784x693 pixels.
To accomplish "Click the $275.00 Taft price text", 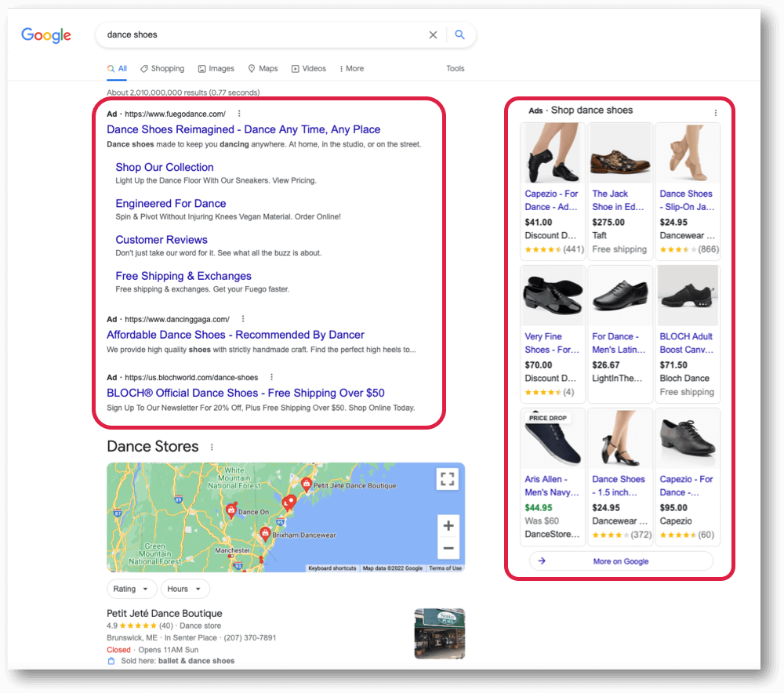I will [608, 222].
